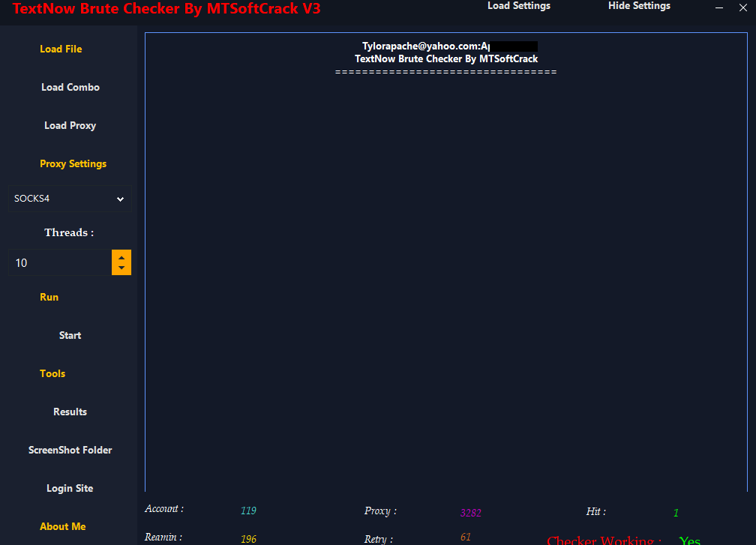756x545 pixels.
Task: Click the Load Combo button
Action: click(70, 87)
